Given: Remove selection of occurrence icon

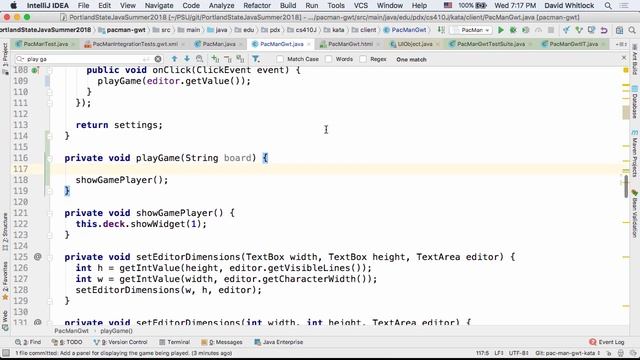Looking at the screenshot, I should pyautogui.click(x=228, y=59).
